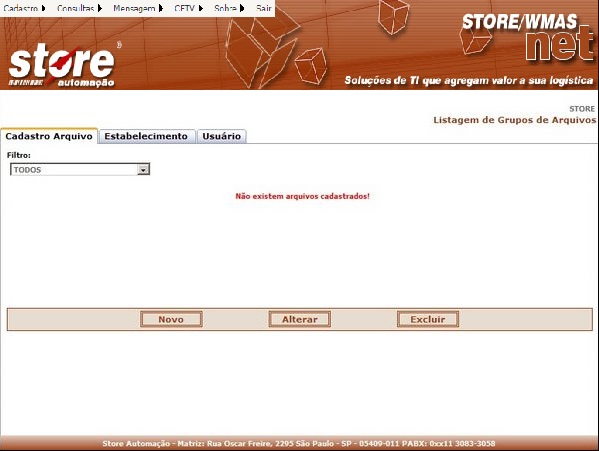Expand the Sobre menu arrow
Screen dimensions: 599x451
(242, 8)
